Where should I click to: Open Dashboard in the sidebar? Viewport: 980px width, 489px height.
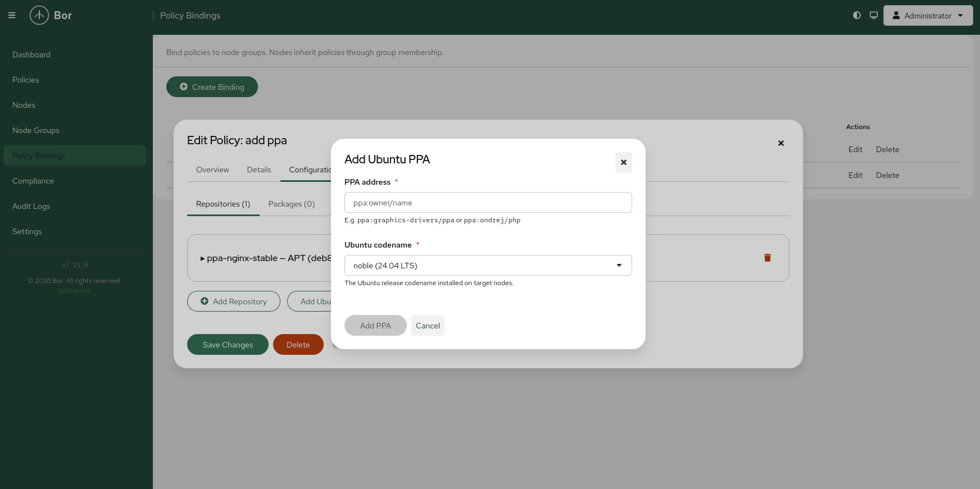click(75, 54)
